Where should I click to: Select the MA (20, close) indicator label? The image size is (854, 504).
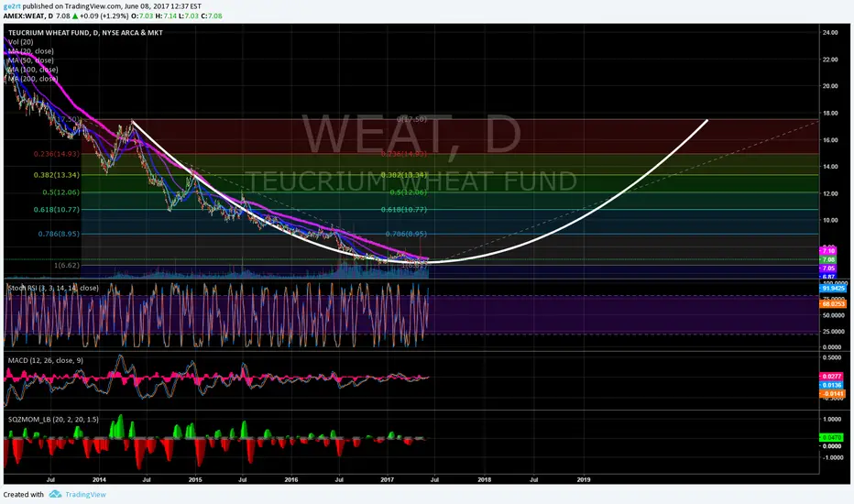point(31,51)
